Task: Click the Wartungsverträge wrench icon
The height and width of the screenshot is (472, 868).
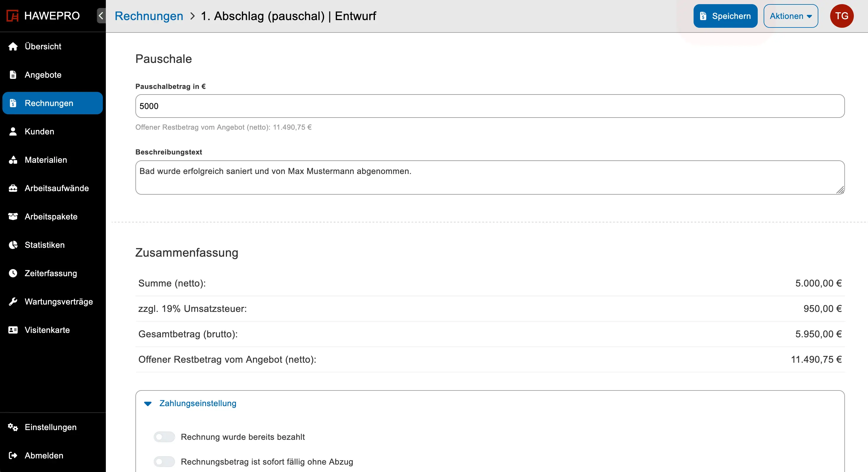Action: pos(13,302)
